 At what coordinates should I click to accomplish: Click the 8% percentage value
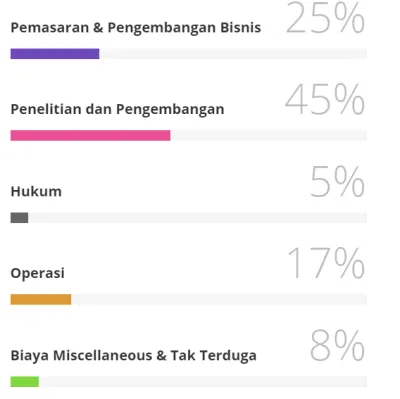point(337,345)
